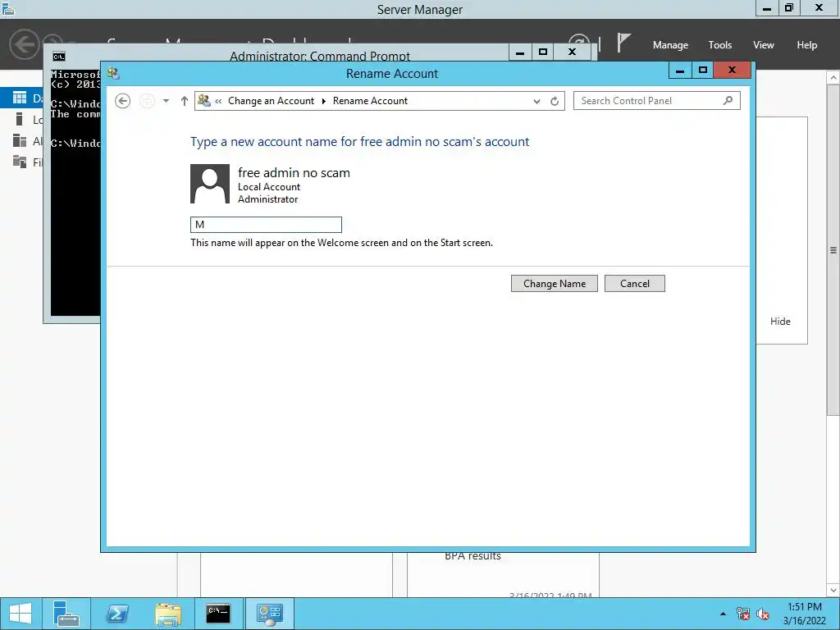The height and width of the screenshot is (630, 840).
Task: Click BPA results text
Action: (x=472, y=556)
